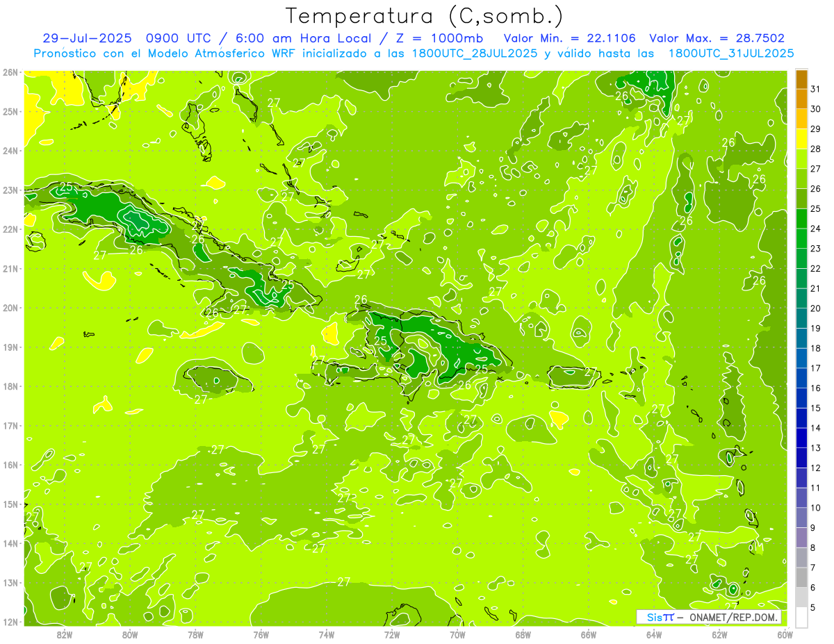Select the '74W' longitude axis label
The height and width of the screenshot is (644, 834).
pos(327,634)
